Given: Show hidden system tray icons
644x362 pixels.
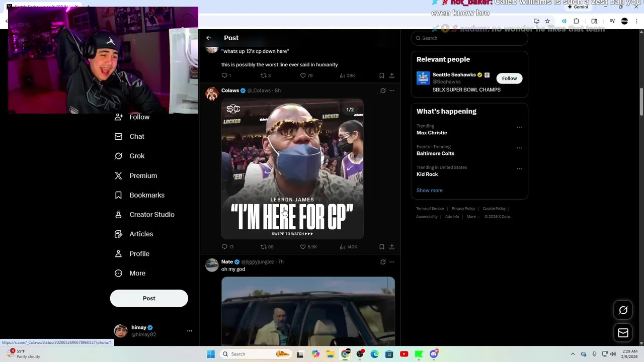Looking at the screenshot, I should coord(573,354).
